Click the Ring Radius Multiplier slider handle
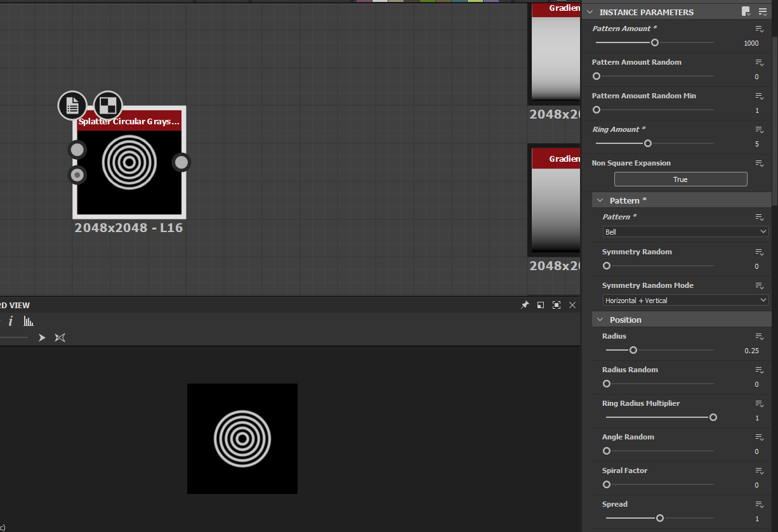Viewport: 778px width, 532px height. pyautogui.click(x=713, y=417)
